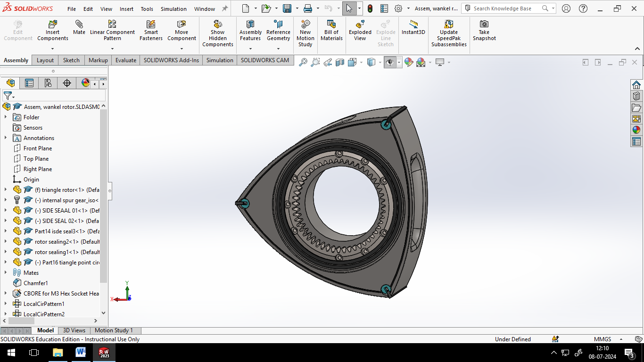
Task: Open the ConfigurationManager tab icon
Action: coord(48,83)
